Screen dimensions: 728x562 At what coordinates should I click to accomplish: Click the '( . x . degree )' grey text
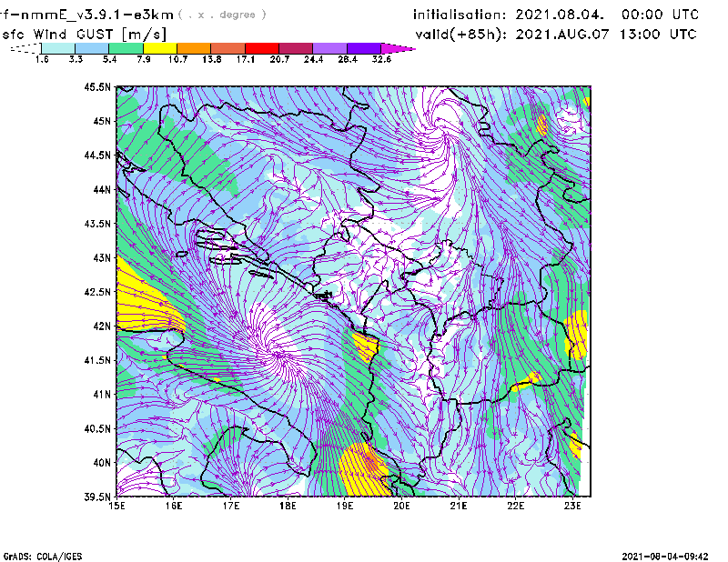pos(222,15)
